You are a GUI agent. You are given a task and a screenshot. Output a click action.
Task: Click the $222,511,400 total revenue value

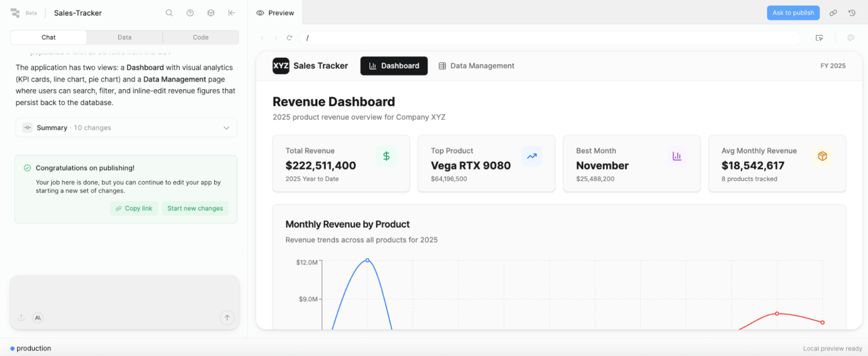pyautogui.click(x=321, y=165)
